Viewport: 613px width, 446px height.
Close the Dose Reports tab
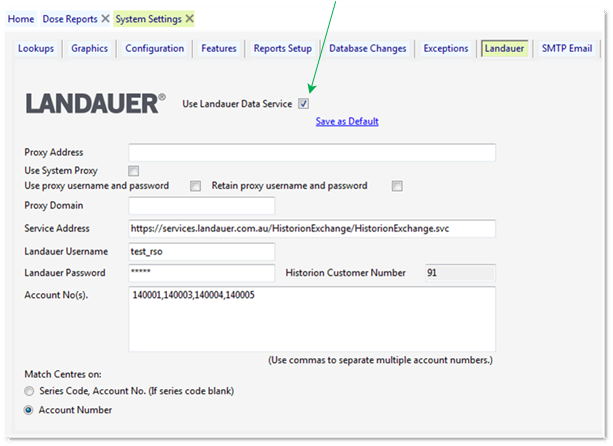pos(105,18)
